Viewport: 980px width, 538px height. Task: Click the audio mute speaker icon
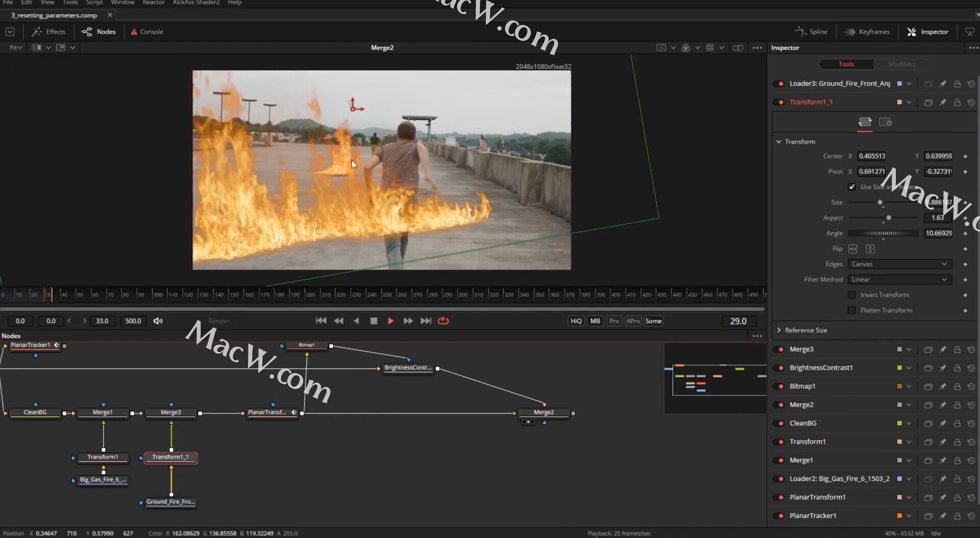click(158, 321)
